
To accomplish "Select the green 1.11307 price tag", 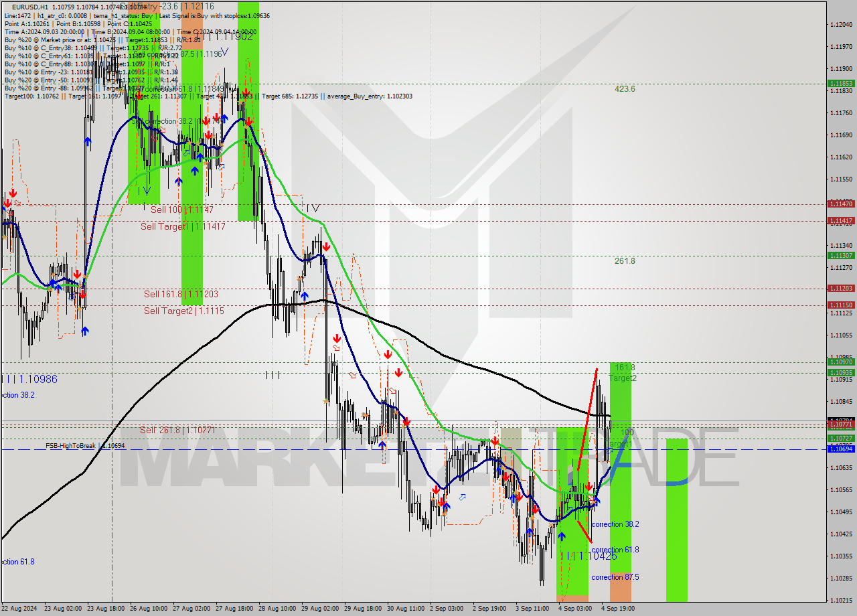I will point(841,255).
